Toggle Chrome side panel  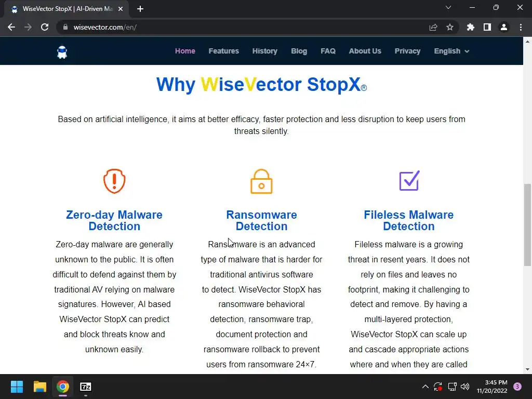pos(487,27)
